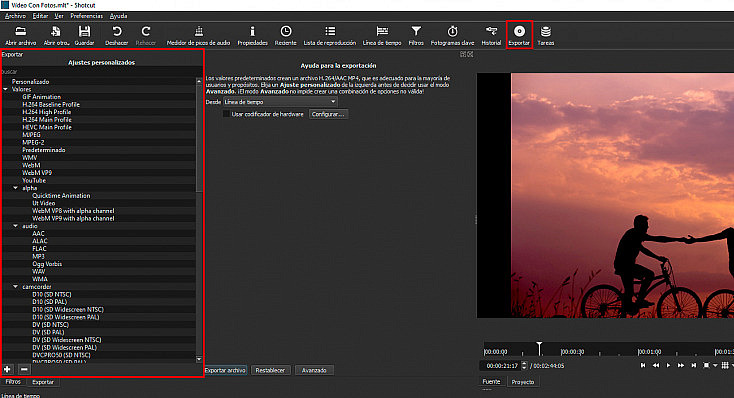Click the Restablecer button
This screenshot has width=734, height=398.
(x=270, y=370)
